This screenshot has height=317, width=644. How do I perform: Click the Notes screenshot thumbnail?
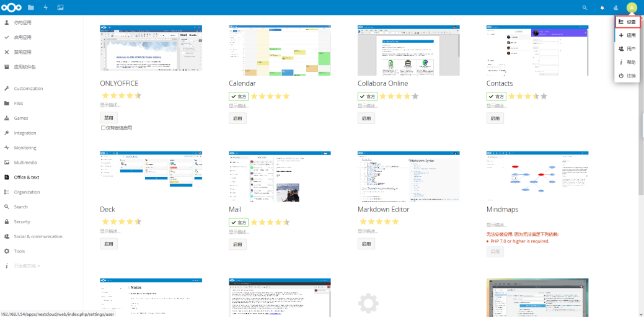pyautogui.click(x=151, y=298)
